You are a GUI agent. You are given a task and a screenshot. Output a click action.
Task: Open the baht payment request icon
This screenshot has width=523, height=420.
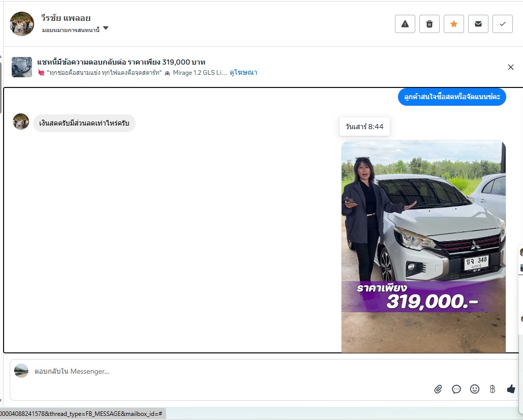click(x=493, y=389)
